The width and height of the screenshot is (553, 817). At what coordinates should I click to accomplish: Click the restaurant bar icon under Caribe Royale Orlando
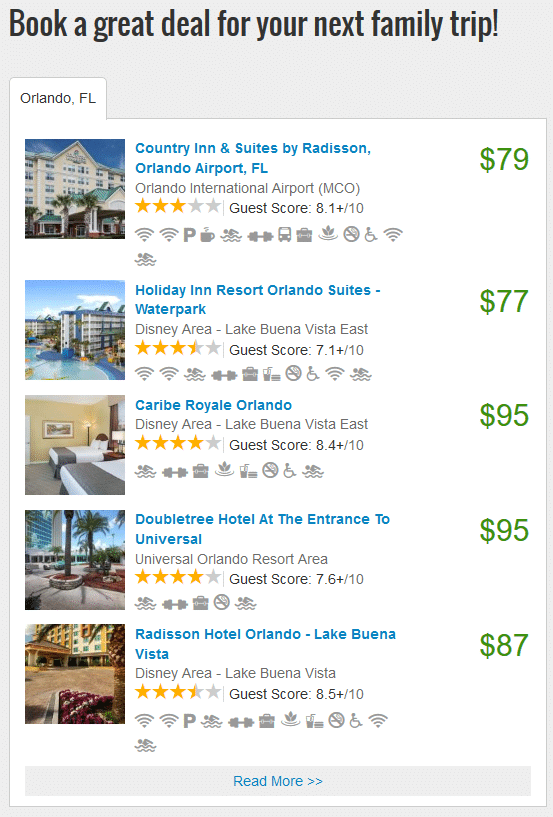(248, 472)
